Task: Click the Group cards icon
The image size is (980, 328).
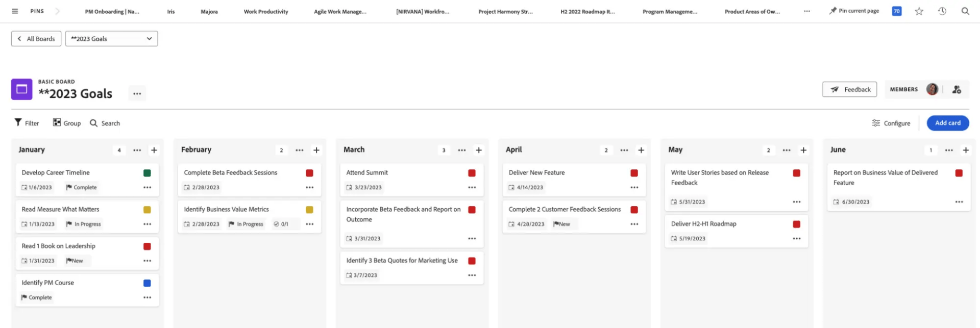Action: pyautogui.click(x=57, y=123)
